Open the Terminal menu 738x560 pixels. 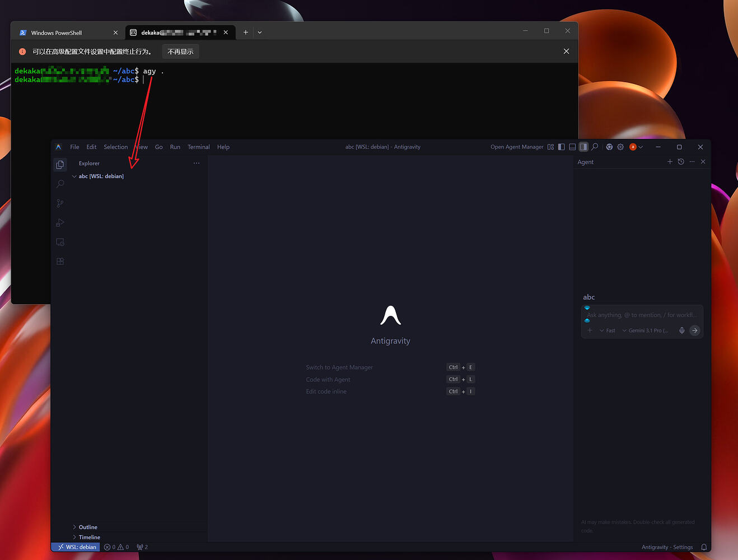point(199,147)
